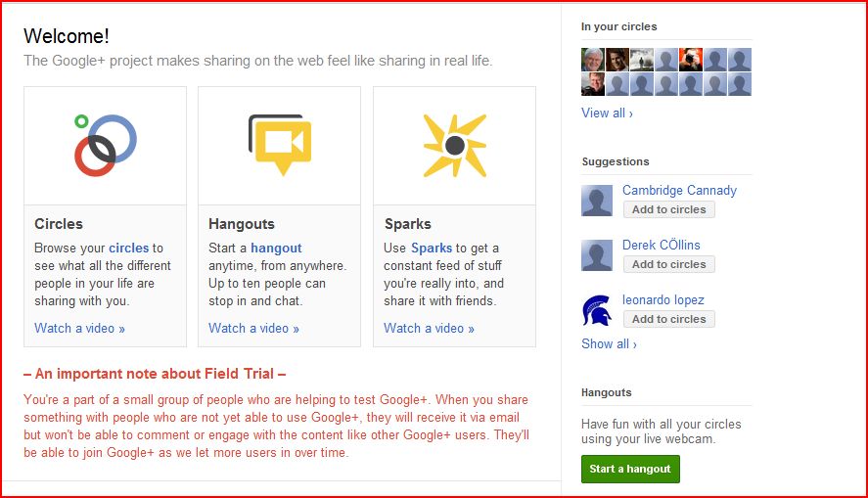Image resolution: width=868 pixels, height=498 pixels.
Task: Open the bold 'Sparks' text link
Action: coord(432,248)
